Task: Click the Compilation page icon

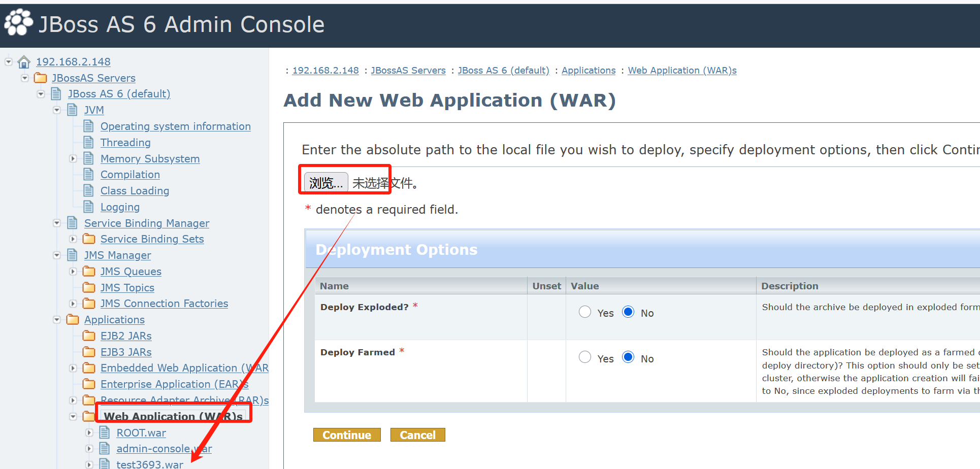Action: pos(89,174)
